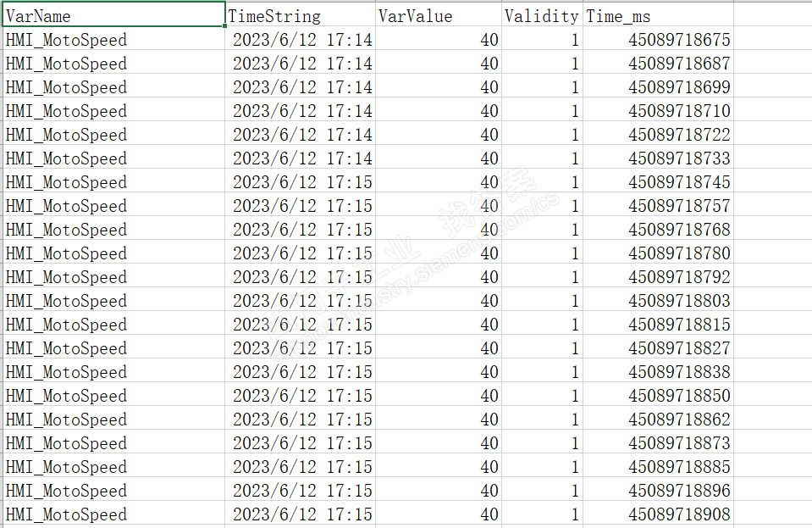Select HMI_MotoSpeed in the 45089718885 row
The height and width of the screenshot is (528, 812).
click(x=114, y=466)
